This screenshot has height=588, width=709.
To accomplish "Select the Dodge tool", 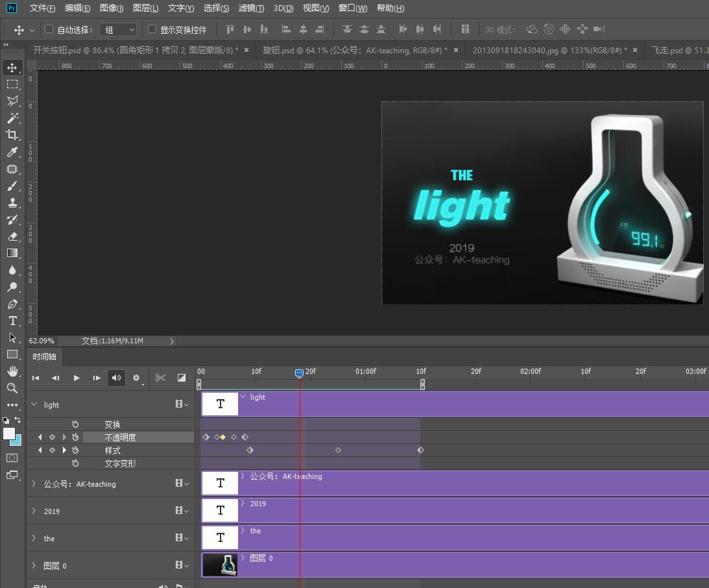I will (12, 287).
